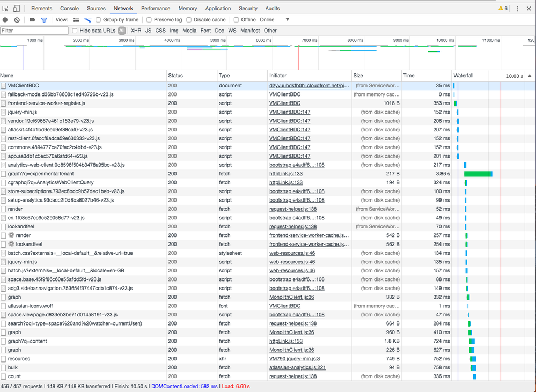Open the Console tab
This screenshot has width=536, height=392.
(x=69, y=9)
